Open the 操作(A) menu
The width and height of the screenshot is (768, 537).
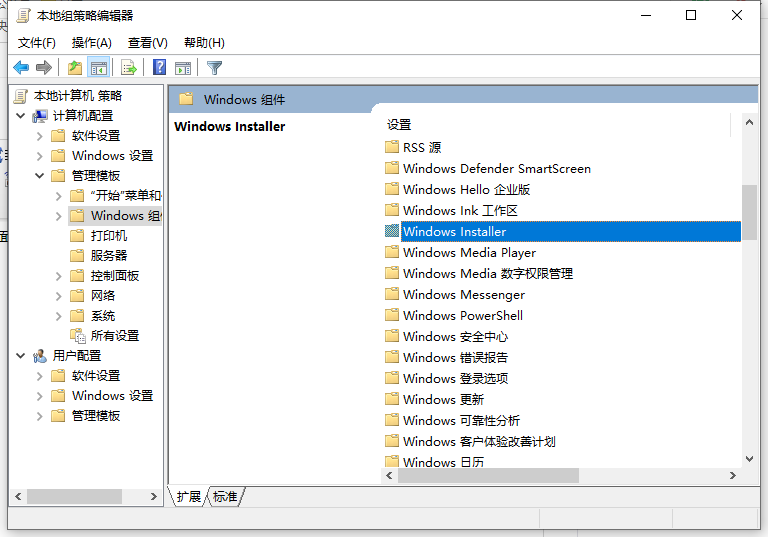click(92, 43)
